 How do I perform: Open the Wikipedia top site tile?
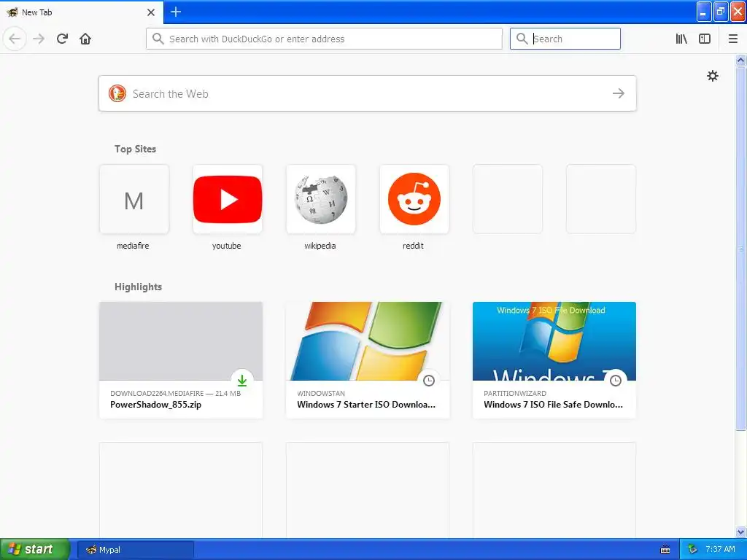tap(321, 199)
